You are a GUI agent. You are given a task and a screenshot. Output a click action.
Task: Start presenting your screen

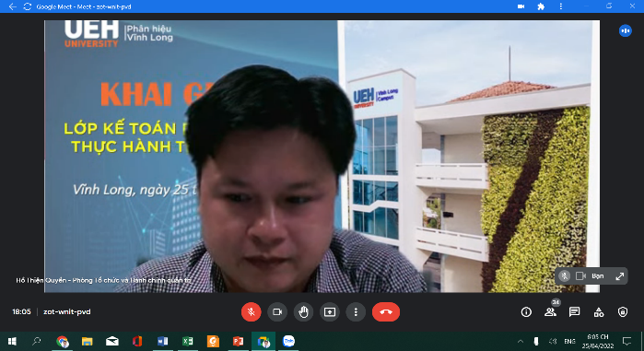330,312
